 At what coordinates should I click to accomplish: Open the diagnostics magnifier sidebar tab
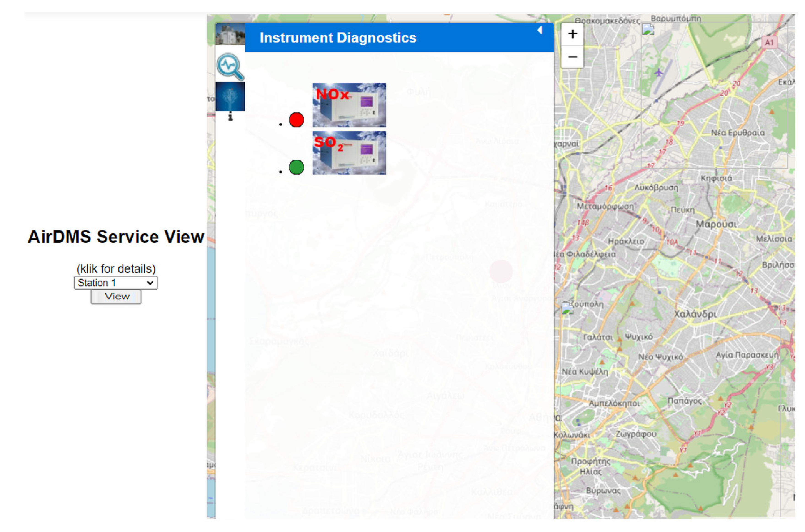pyautogui.click(x=230, y=67)
